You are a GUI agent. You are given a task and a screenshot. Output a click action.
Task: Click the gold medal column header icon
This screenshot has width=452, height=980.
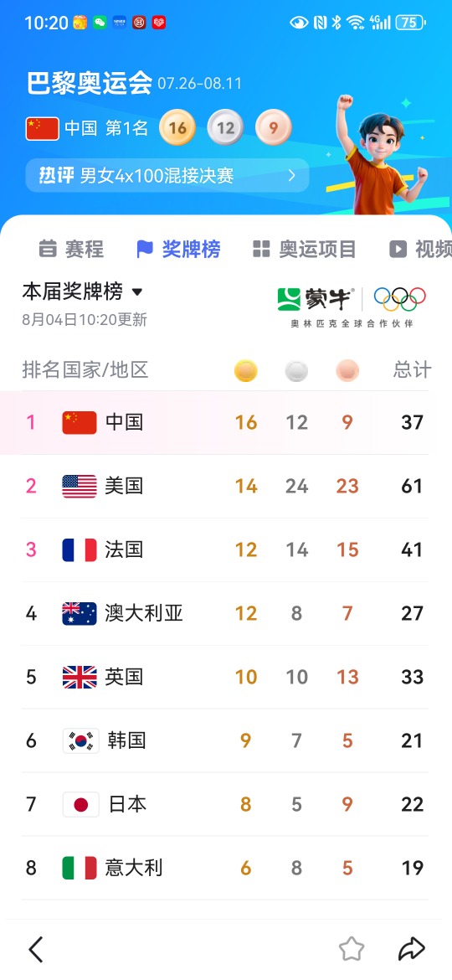point(246,370)
